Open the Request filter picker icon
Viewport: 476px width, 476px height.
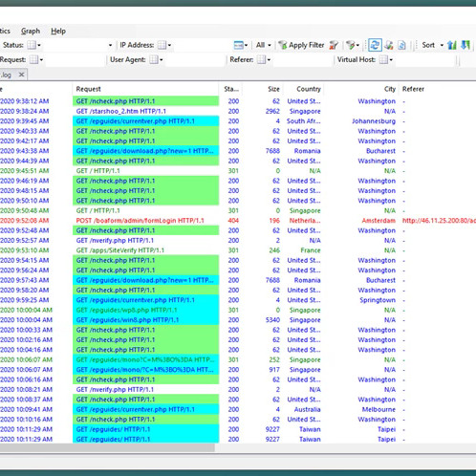tap(33, 59)
